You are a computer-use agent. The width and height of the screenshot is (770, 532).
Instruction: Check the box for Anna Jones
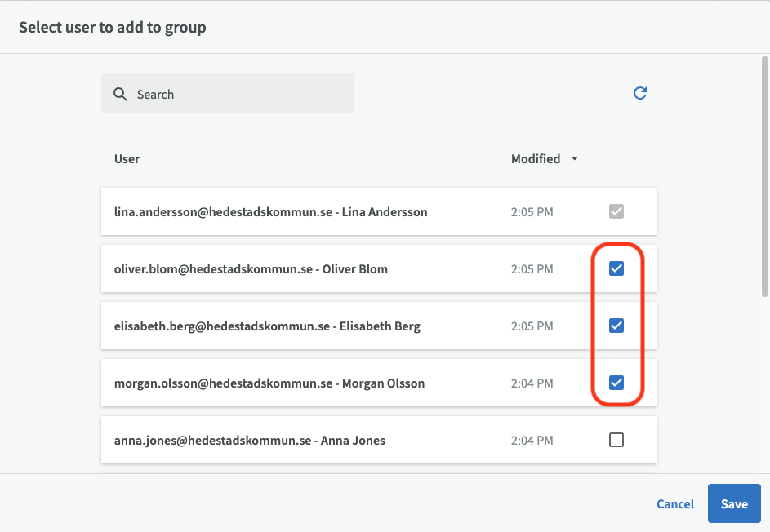[616, 440]
